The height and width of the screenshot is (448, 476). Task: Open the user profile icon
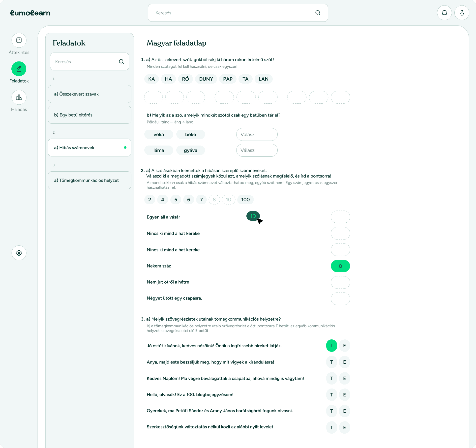tap(462, 13)
